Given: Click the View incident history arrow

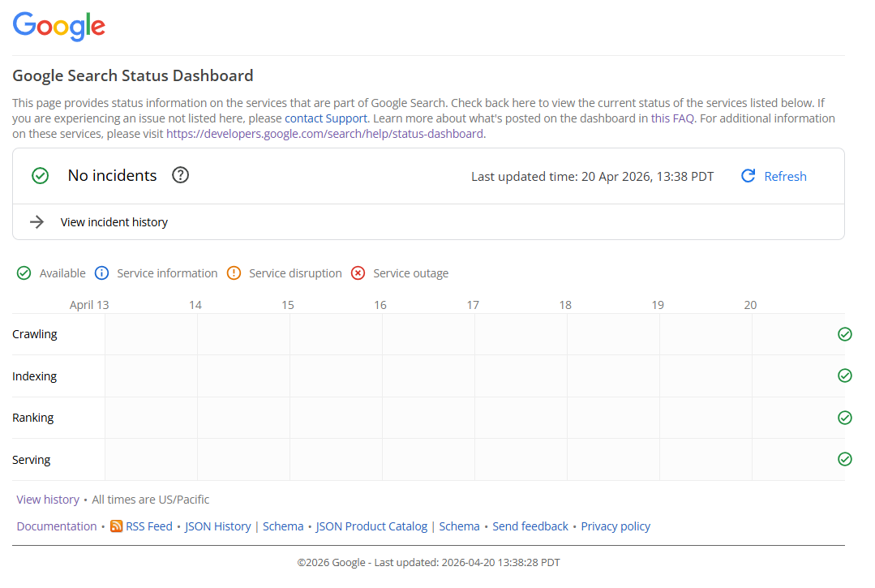Looking at the screenshot, I should [x=36, y=222].
